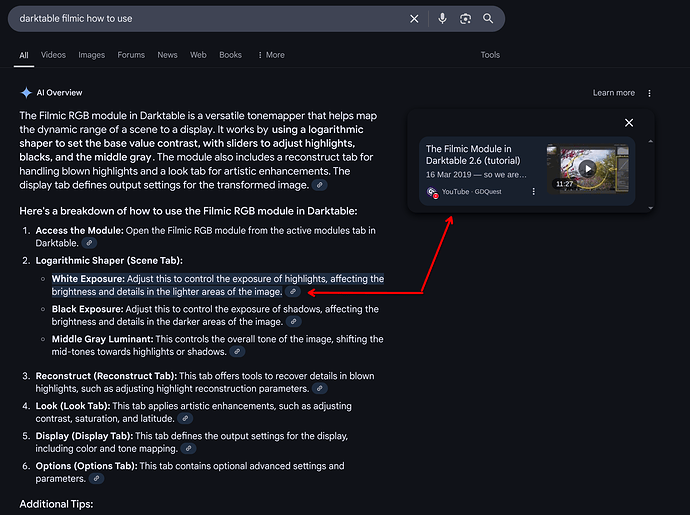Start voice search with the microphone icon
This screenshot has height=515, width=690.
tap(442, 18)
